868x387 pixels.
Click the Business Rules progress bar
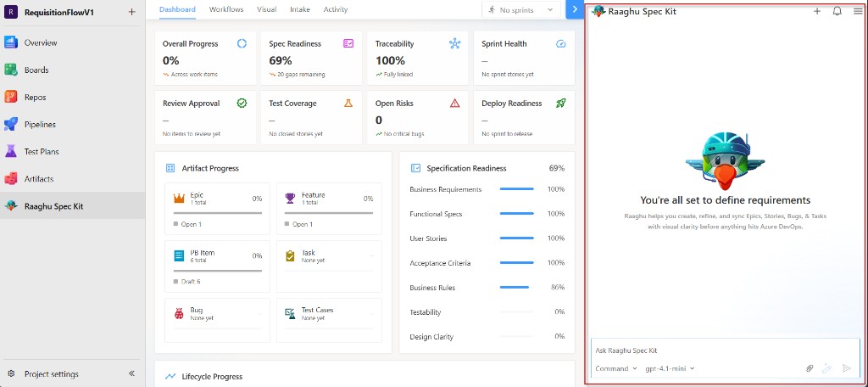coord(517,288)
